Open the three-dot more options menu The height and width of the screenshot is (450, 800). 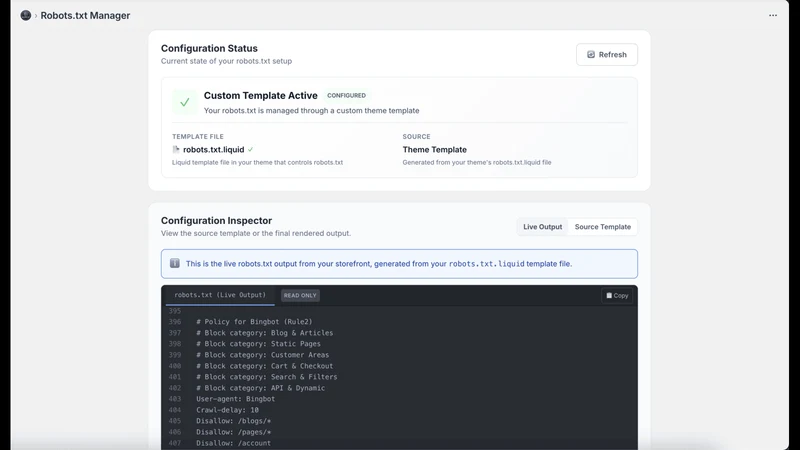pyautogui.click(x=773, y=15)
